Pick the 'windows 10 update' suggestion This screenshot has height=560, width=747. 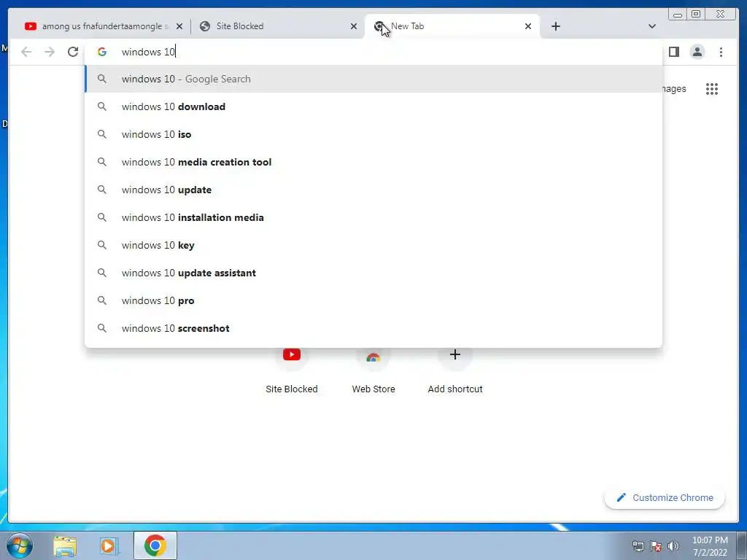point(373,190)
